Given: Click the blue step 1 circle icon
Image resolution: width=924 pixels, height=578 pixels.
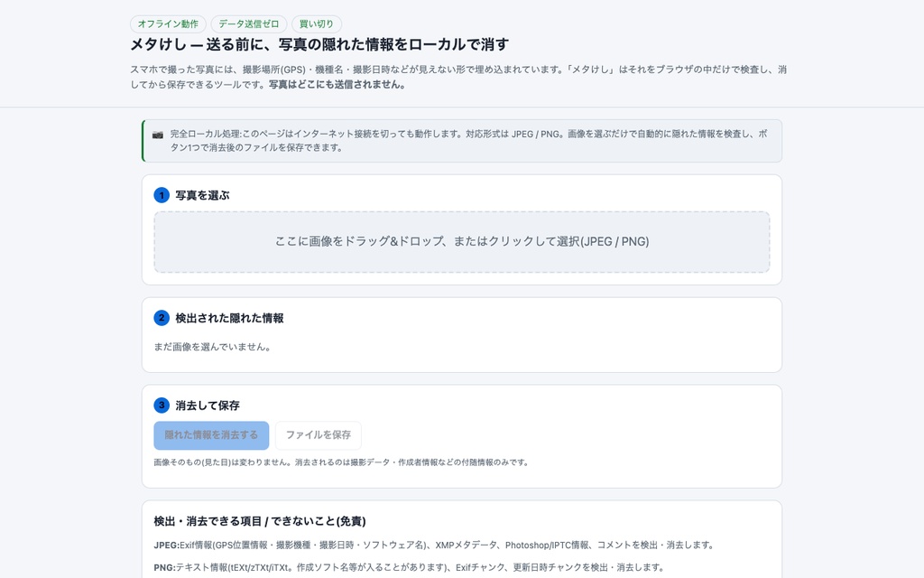Looking at the screenshot, I should tap(162, 195).
